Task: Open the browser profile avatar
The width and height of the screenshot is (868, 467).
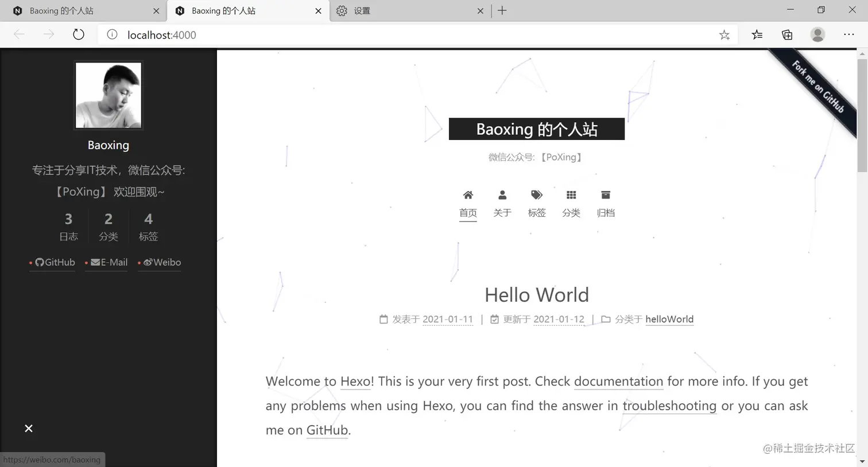Action: 817,34
